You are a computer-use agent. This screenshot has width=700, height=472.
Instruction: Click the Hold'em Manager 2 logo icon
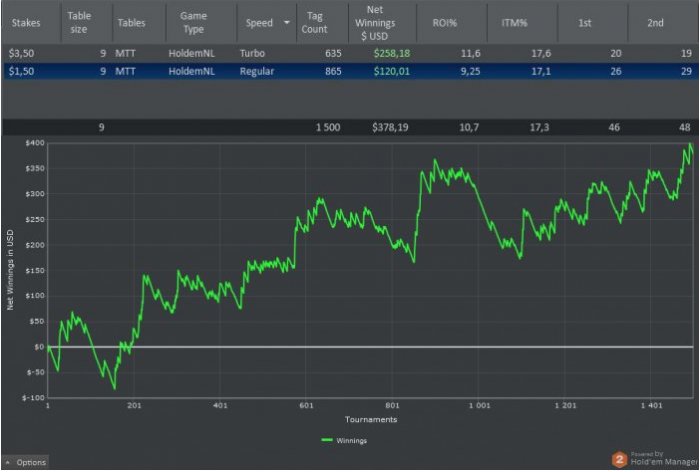621,459
